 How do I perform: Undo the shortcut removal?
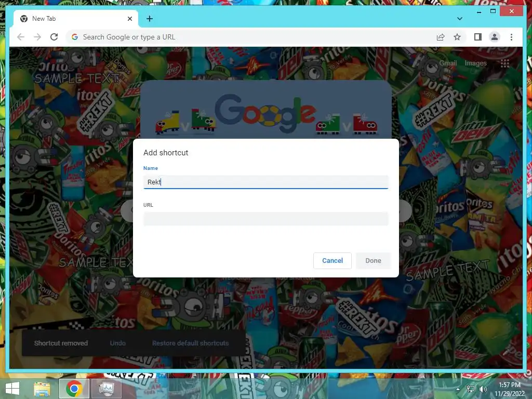[x=118, y=343]
